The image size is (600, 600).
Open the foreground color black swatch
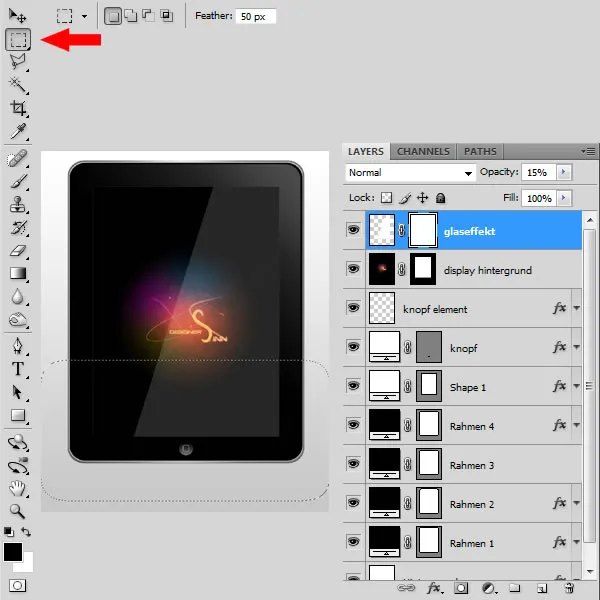pos(13,551)
